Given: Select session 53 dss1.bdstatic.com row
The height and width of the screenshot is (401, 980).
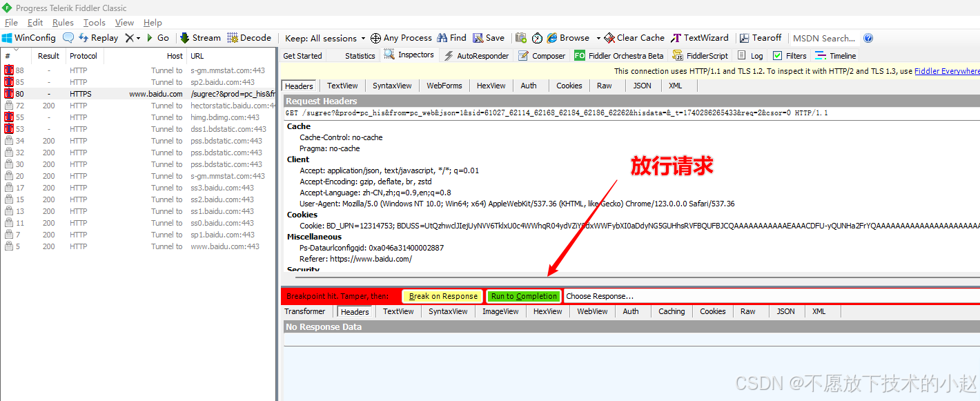Looking at the screenshot, I should [138, 129].
